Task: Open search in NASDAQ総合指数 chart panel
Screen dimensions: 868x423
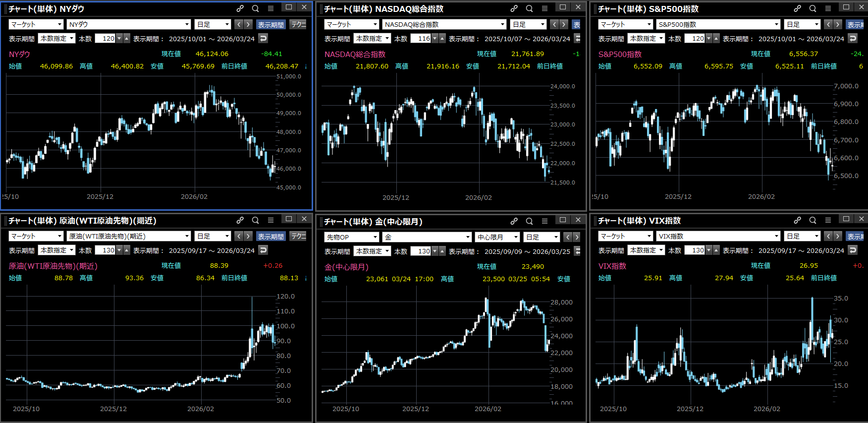Action: [x=529, y=8]
